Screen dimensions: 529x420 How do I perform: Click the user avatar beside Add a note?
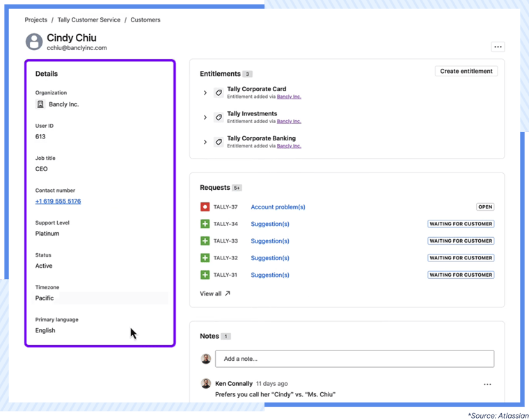pyautogui.click(x=206, y=359)
